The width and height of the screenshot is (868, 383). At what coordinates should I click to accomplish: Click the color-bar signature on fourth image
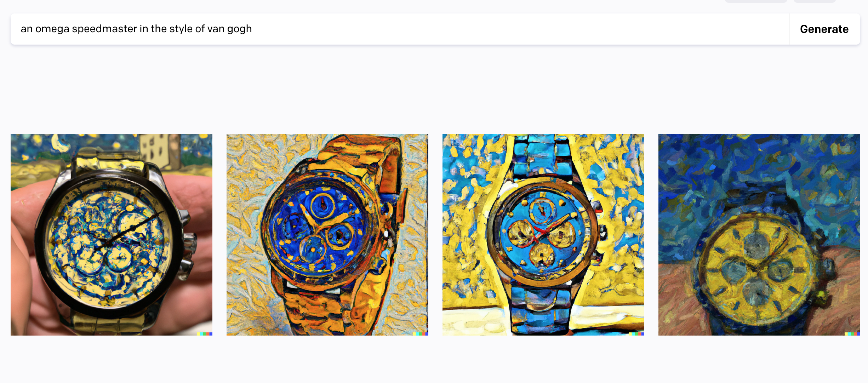tap(852, 334)
